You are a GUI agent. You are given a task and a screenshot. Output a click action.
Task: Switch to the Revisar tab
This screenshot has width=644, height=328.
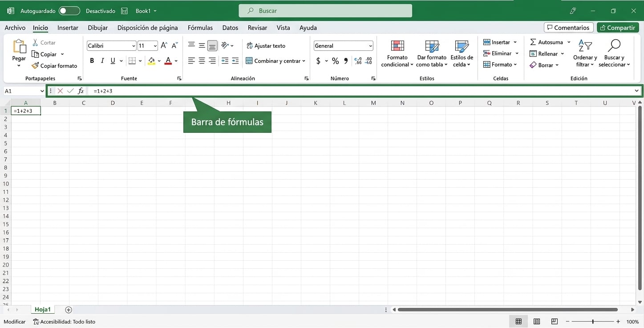click(x=257, y=28)
